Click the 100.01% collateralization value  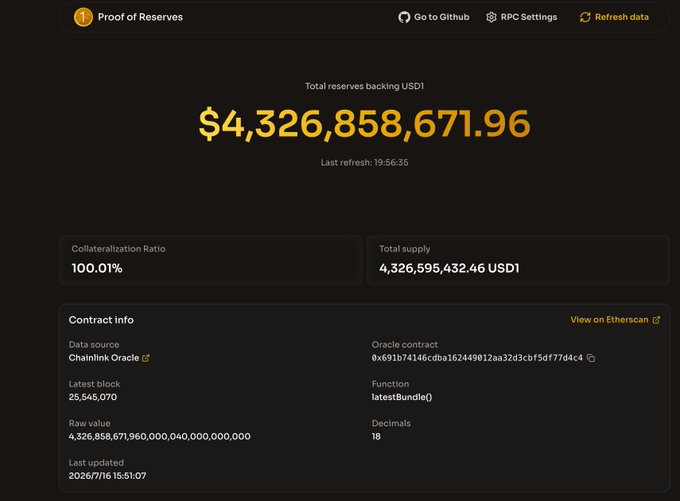[97, 268]
